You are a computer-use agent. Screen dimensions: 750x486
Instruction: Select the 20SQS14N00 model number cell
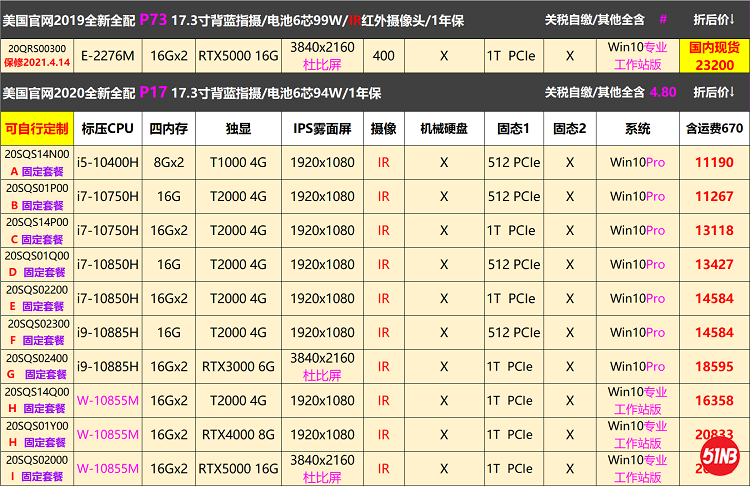pyautogui.click(x=37, y=155)
